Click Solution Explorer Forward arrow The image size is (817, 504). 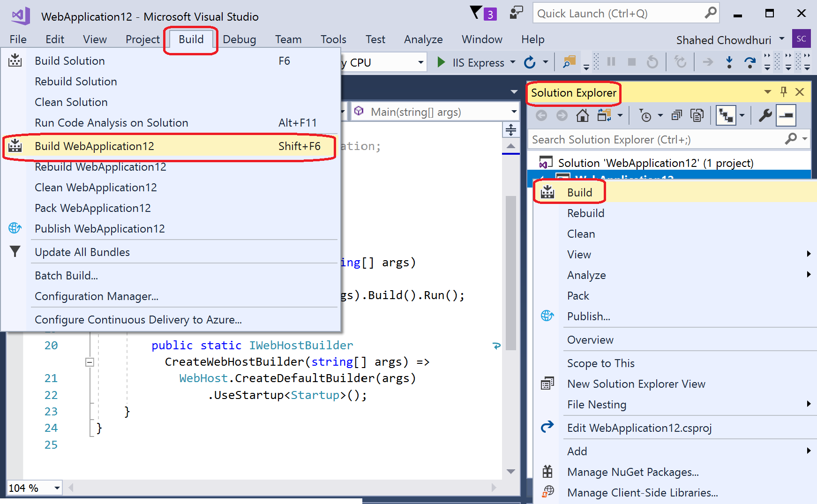coord(562,115)
